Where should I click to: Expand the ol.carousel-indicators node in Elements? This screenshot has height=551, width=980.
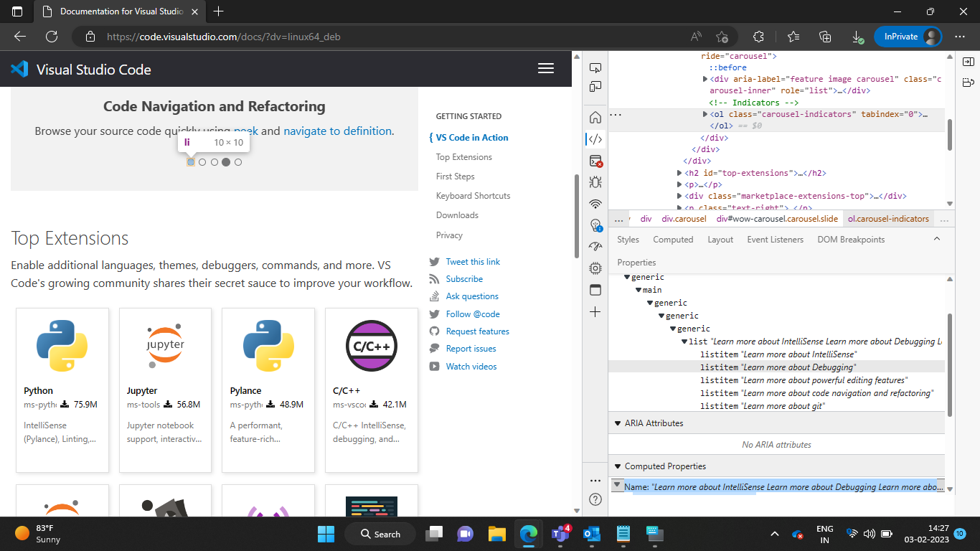click(x=705, y=113)
